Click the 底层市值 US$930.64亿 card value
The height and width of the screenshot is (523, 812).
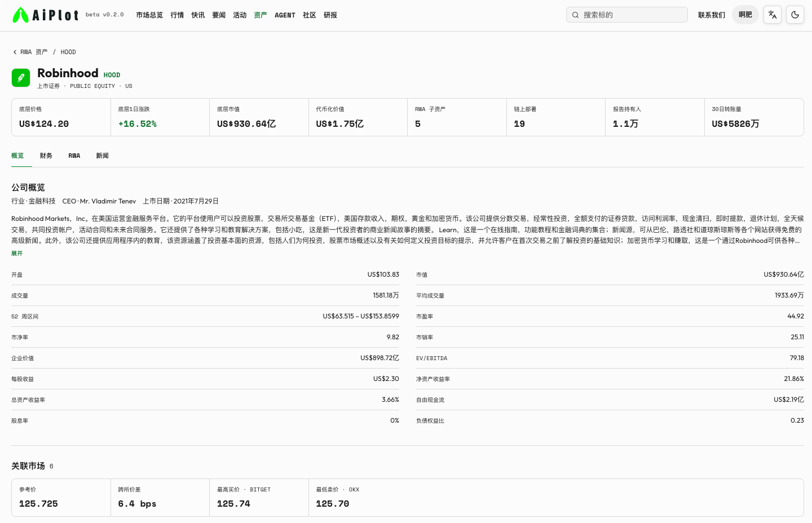coord(246,124)
